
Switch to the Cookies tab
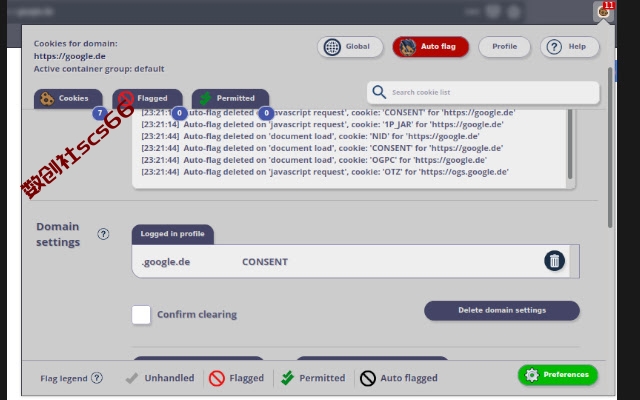[68, 99]
